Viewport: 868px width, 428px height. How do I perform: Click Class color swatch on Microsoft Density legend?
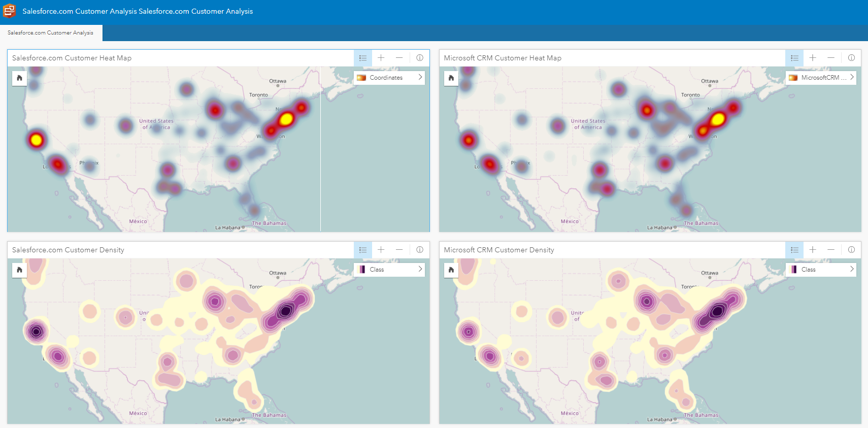[793, 270]
